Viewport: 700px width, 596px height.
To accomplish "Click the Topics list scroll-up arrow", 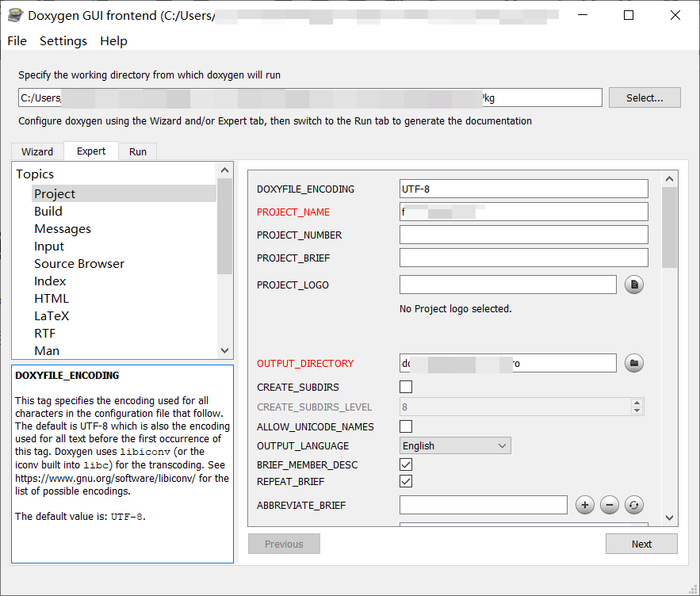I will [x=224, y=170].
